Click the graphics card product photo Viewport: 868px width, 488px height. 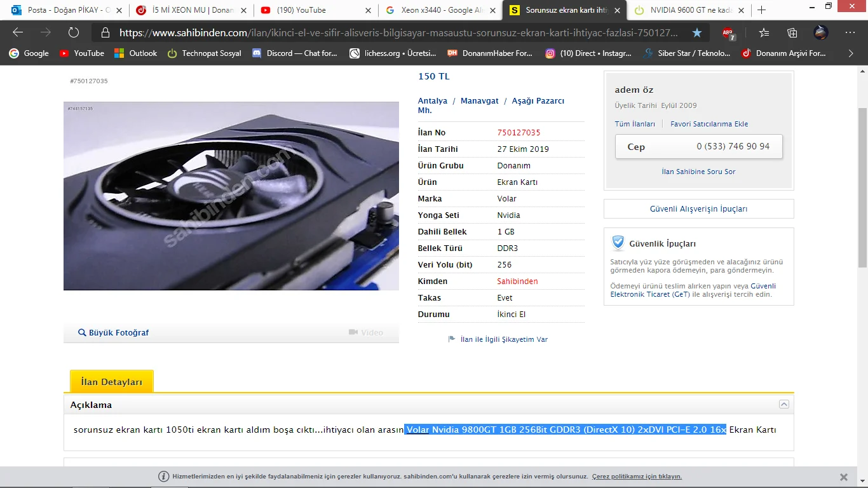231,196
